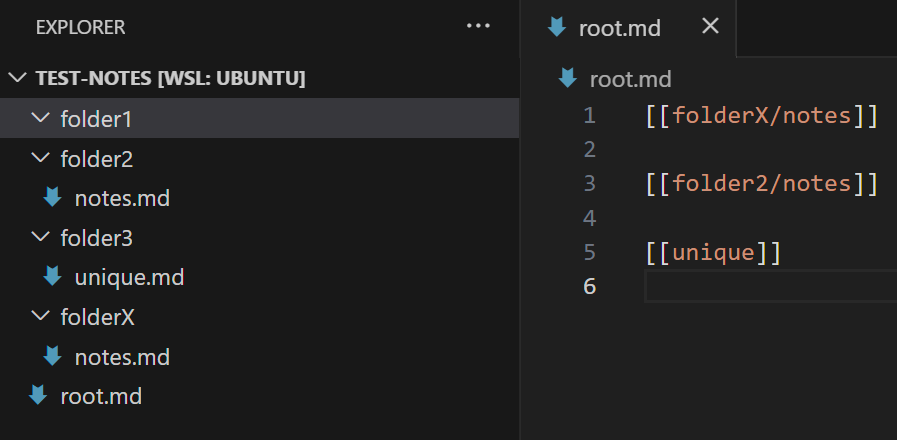Click markdown icon of folderX notes.md

pos(53,356)
